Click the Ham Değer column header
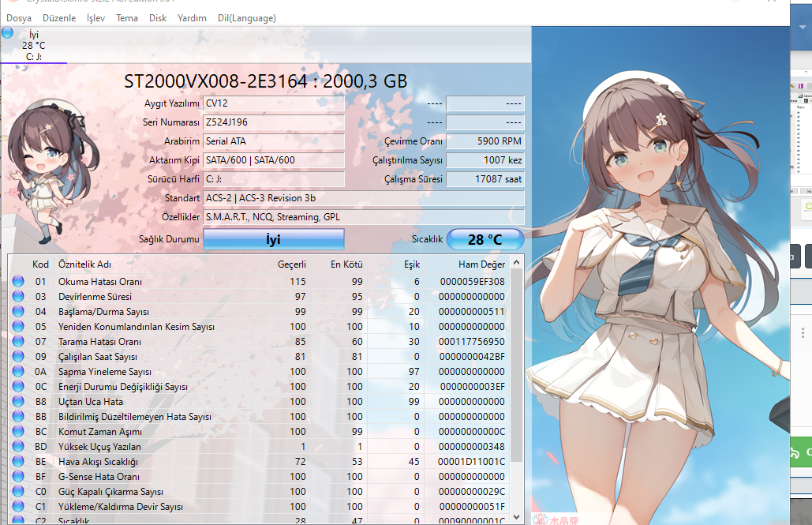Screen dimensions: 812x525 pos(481,264)
